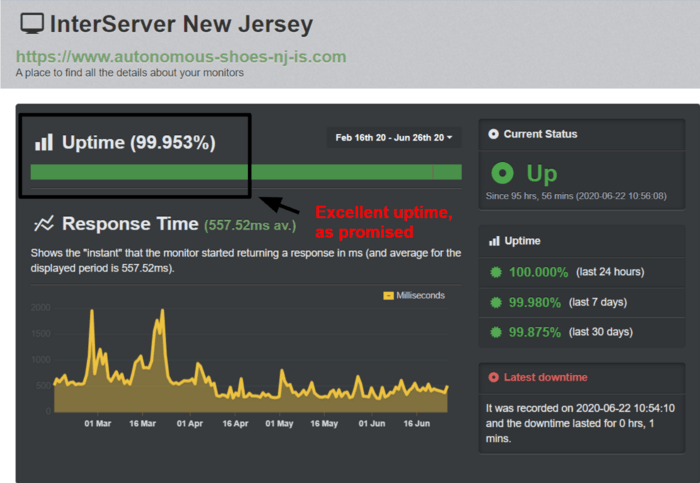This screenshot has width=700, height=483.
Task: Click the 16 Jun label on chart axis
Action: pos(417,423)
